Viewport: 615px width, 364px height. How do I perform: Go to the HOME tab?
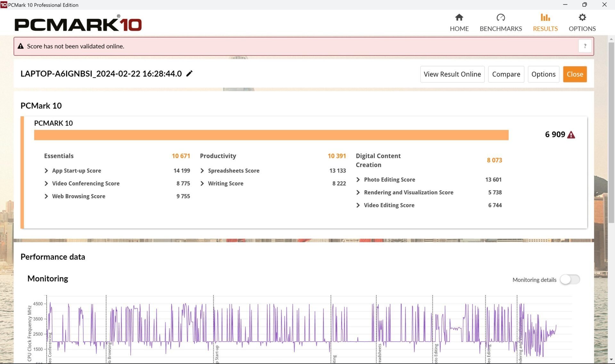[459, 23]
